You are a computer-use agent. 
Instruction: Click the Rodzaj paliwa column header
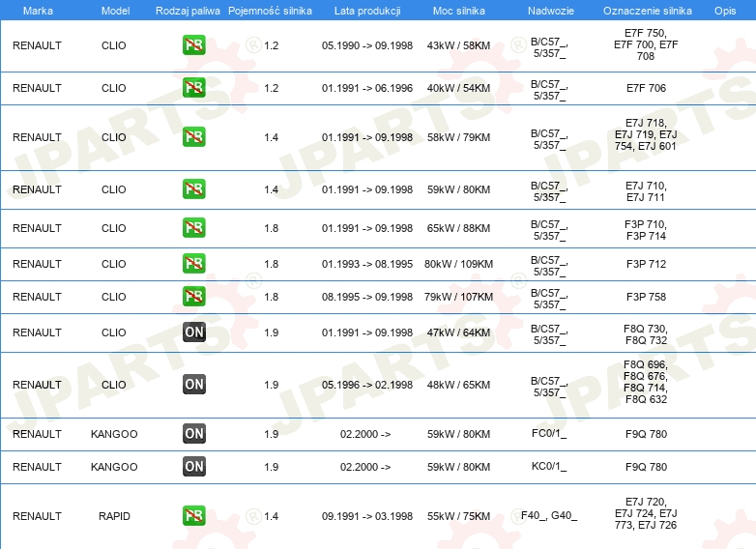[188, 11]
